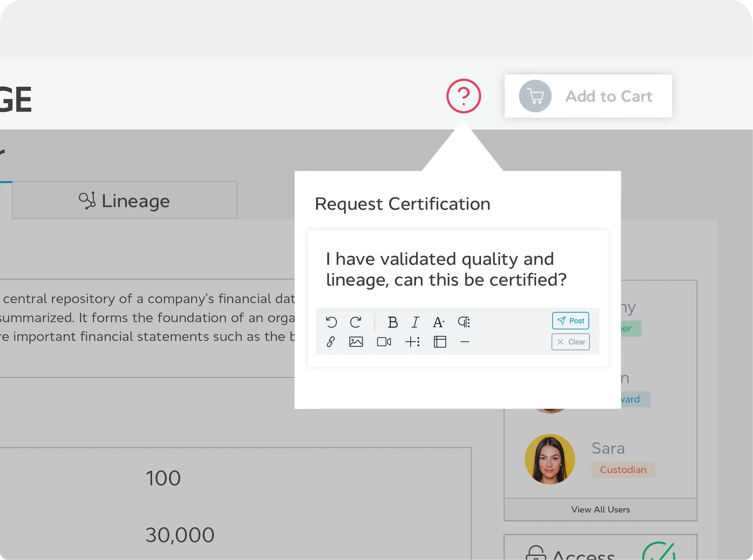Open the insert more options plus icon

point(412,342)
